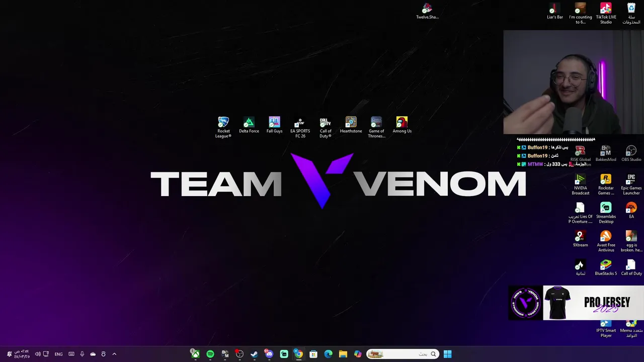Viewport: 644px width, 362px height.
Task: Open File Explorer from the taskbar
Action: pos(343,354)
